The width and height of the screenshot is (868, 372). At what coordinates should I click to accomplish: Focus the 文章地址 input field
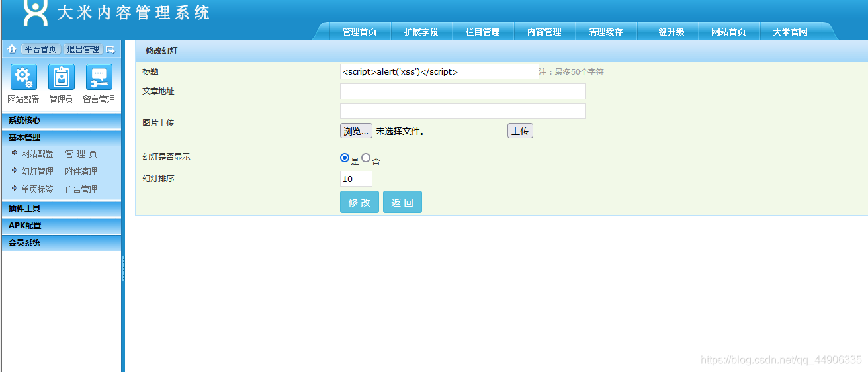(462, 91)
